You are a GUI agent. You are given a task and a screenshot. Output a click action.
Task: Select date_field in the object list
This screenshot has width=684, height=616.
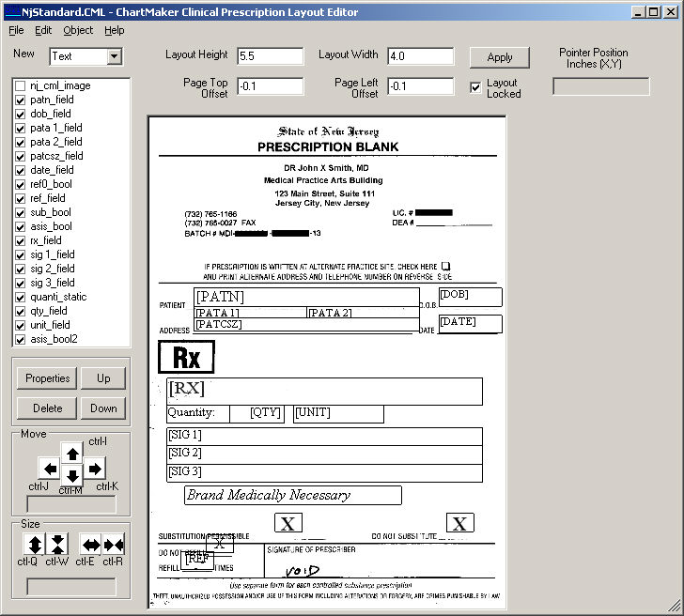(x=52, y=170)
